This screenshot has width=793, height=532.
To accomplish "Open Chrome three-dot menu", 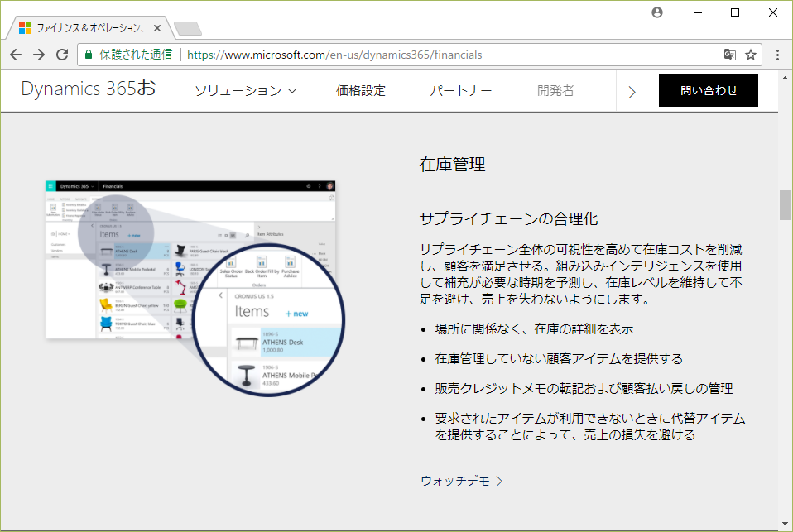I will point(777,55).
